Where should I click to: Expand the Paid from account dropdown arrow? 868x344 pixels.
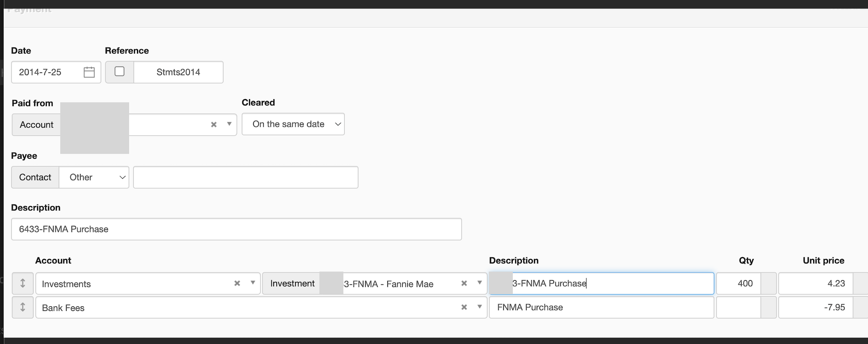[x=229, y=124]
